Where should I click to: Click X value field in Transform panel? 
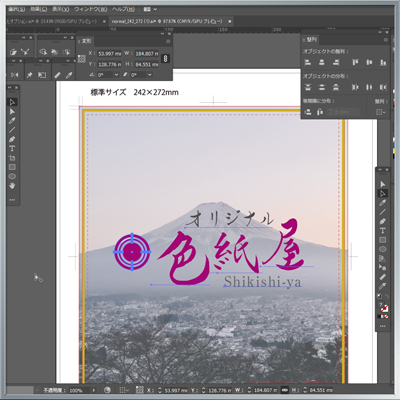tap(109, 54)
